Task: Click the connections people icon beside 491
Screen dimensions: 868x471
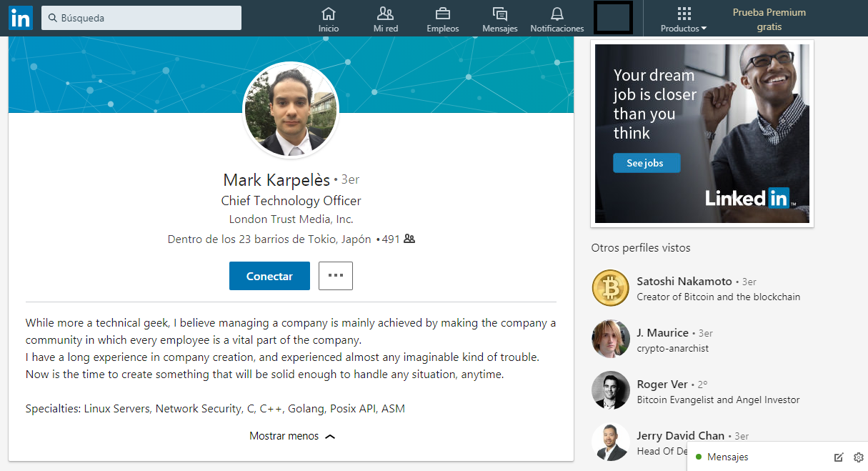Action: tap(409, 239)
